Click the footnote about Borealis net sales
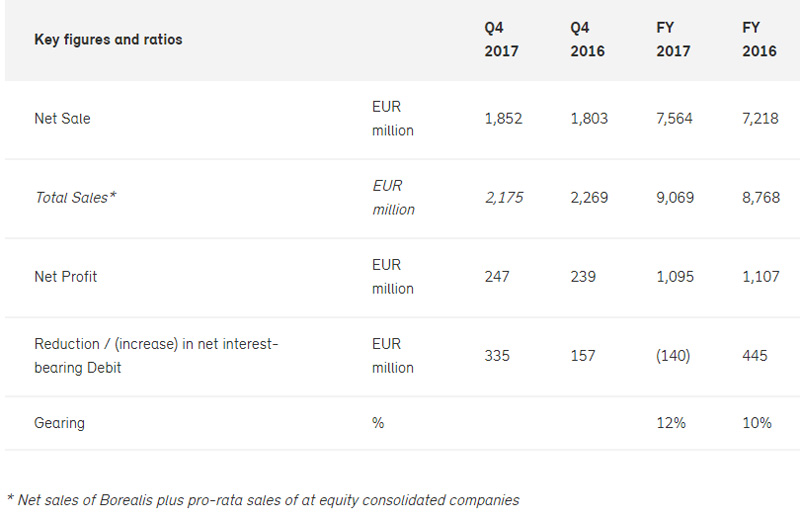 point(263,500)
